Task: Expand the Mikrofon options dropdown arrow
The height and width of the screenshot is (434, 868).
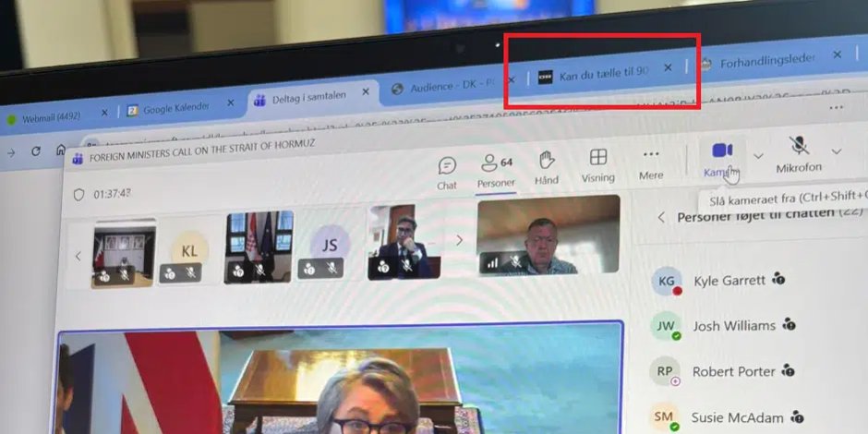Action: pyautogui.click(x=837, y=151)
